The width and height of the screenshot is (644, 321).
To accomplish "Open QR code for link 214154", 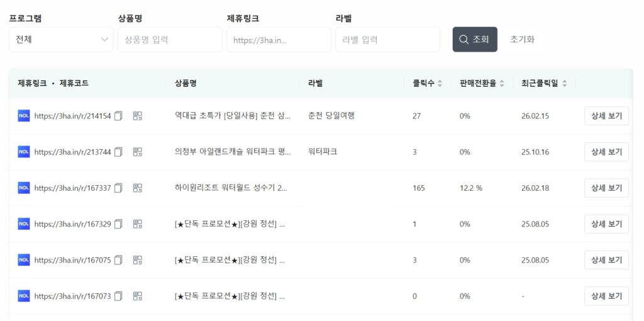I will coord(138,116).
